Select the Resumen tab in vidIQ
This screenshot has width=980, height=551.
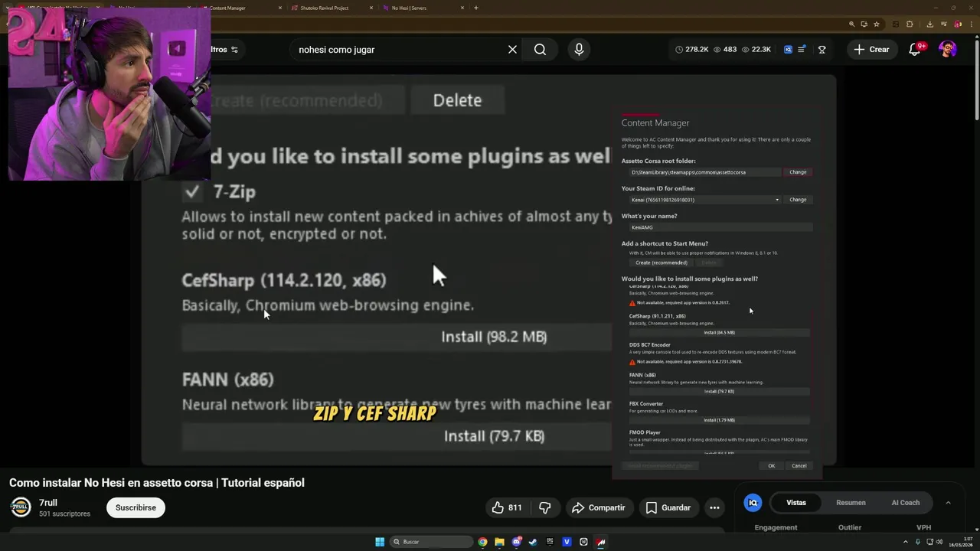click(851, 503)
